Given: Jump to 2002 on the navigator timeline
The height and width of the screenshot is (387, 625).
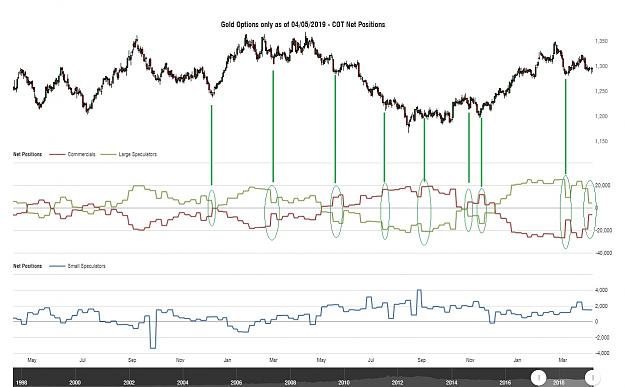Looking at the screenshot, I should (x=129, y=382).
